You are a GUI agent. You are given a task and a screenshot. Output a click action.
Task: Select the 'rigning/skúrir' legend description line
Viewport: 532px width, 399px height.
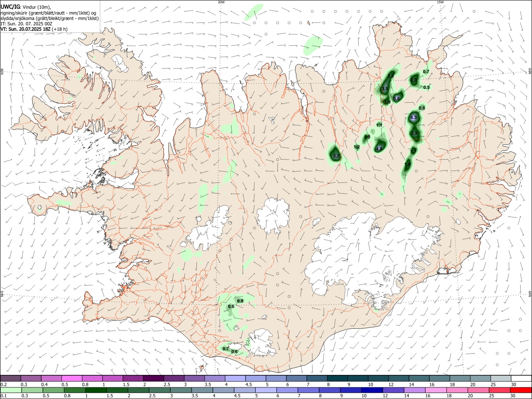coord(48,13)
